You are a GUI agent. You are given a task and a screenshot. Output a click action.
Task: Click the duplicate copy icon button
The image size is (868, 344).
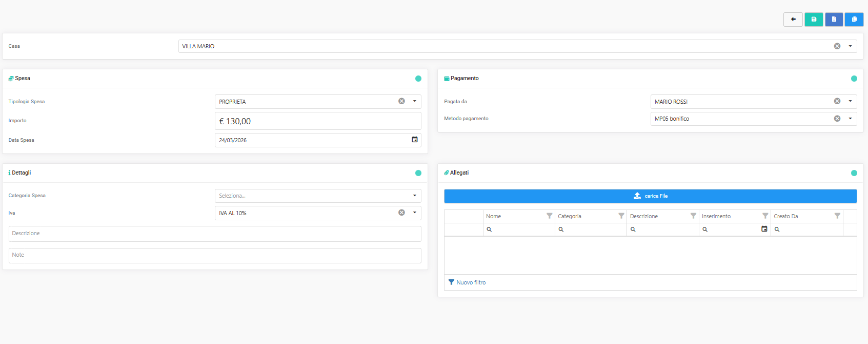[854, 20]
